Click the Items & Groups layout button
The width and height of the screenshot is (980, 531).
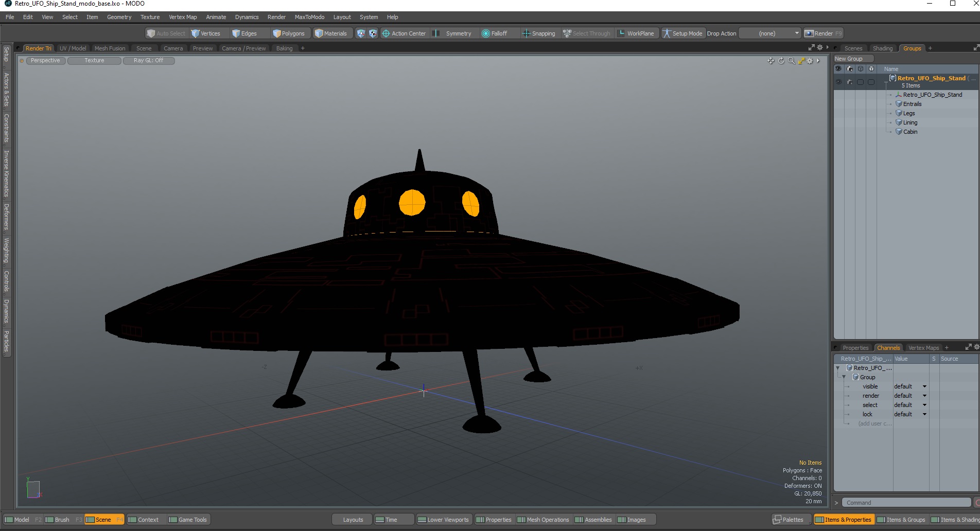[901, 520]
